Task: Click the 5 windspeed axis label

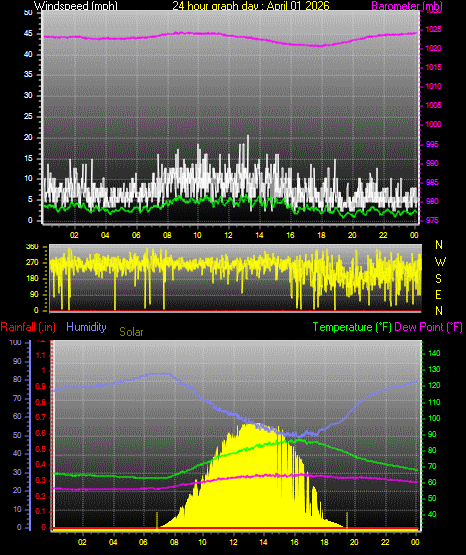Action: pyautogui.click(x=30, y=200)
